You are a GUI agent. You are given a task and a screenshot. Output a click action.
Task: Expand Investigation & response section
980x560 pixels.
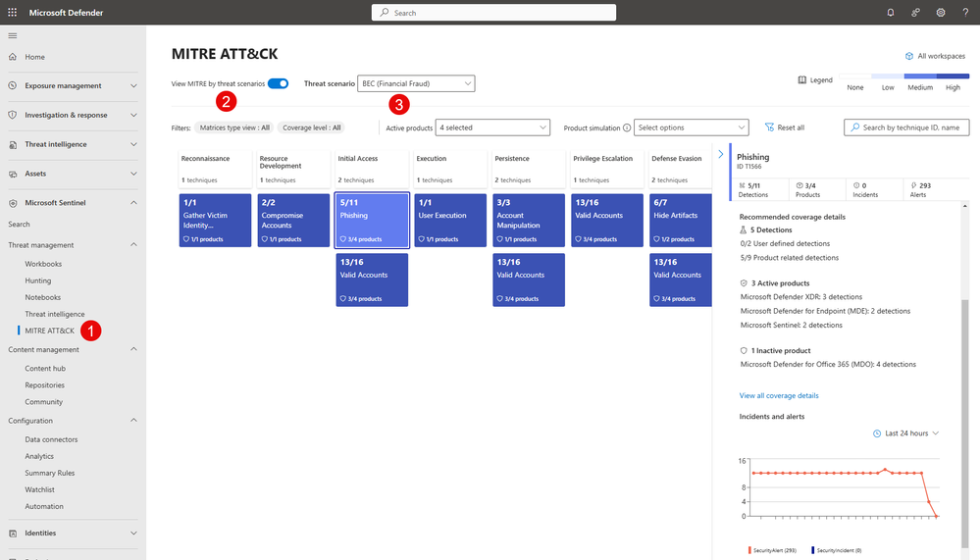point(133,115)
